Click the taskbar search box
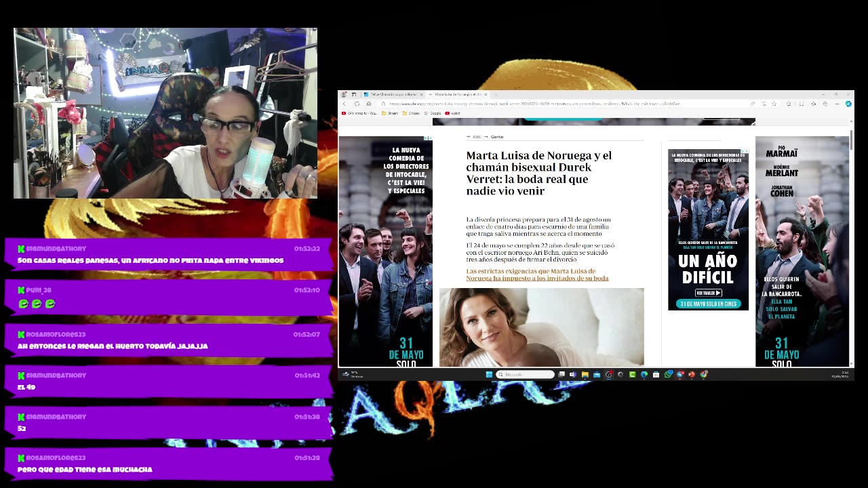This screenshot has width=868, height=488. [x=526, y=374]
